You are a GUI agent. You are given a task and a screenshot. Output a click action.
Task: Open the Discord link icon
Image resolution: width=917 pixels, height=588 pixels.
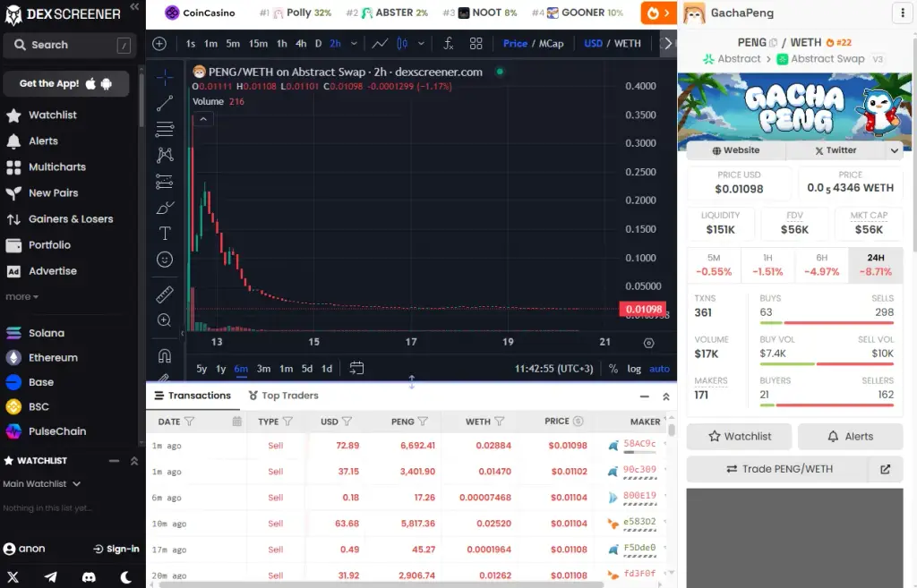point(89,577)
